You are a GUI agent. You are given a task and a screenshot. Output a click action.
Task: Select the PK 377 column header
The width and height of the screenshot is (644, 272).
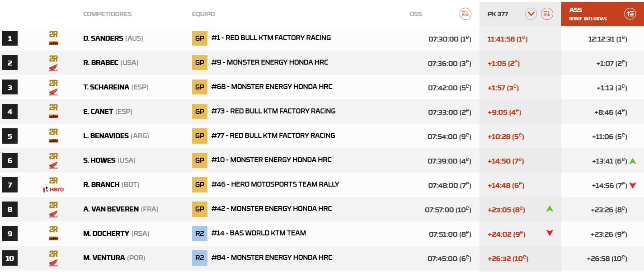498,14
